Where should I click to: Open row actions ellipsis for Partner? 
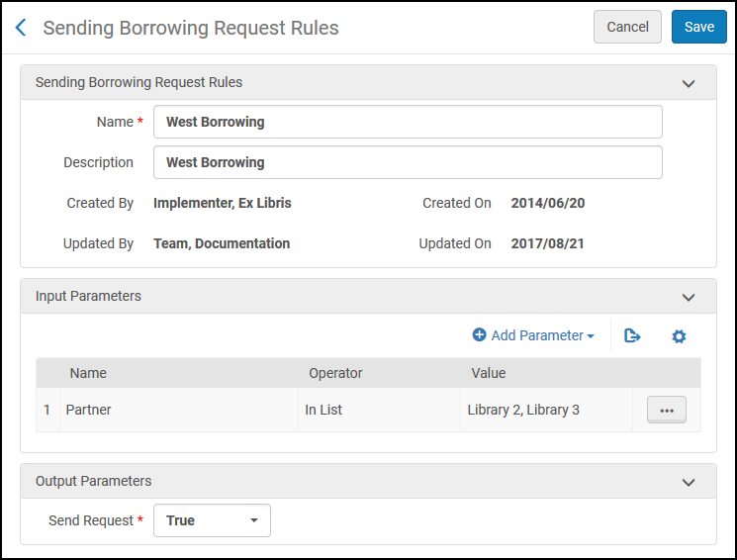(x=667, y=410)
